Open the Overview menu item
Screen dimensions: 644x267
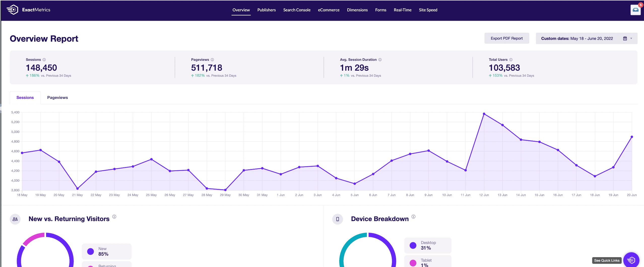coord(241,10)
